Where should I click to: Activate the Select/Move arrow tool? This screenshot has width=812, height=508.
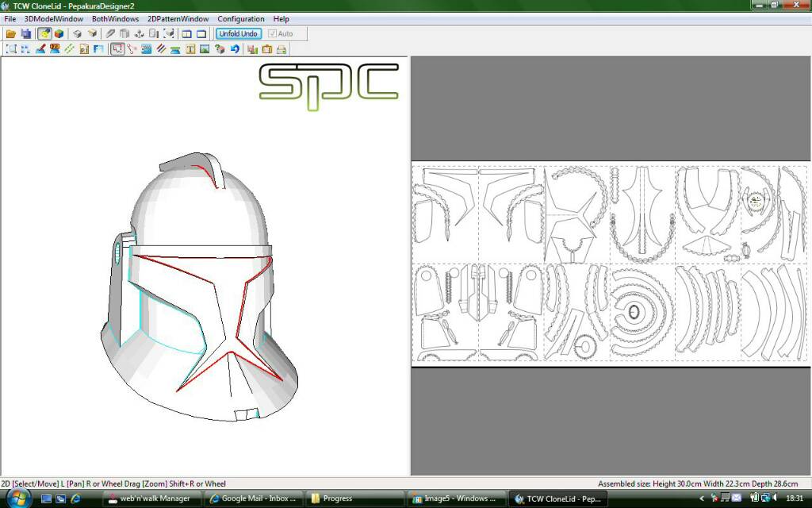tap(117, 49)
